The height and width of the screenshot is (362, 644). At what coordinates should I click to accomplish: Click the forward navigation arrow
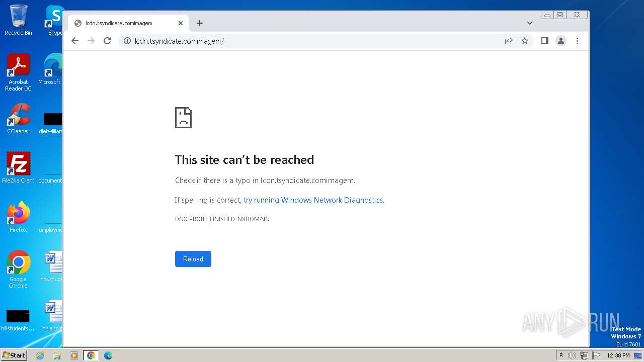point(91,41)
